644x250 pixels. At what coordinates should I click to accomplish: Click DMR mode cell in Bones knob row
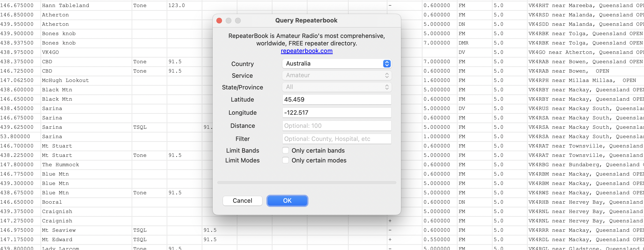click(475, 43)
